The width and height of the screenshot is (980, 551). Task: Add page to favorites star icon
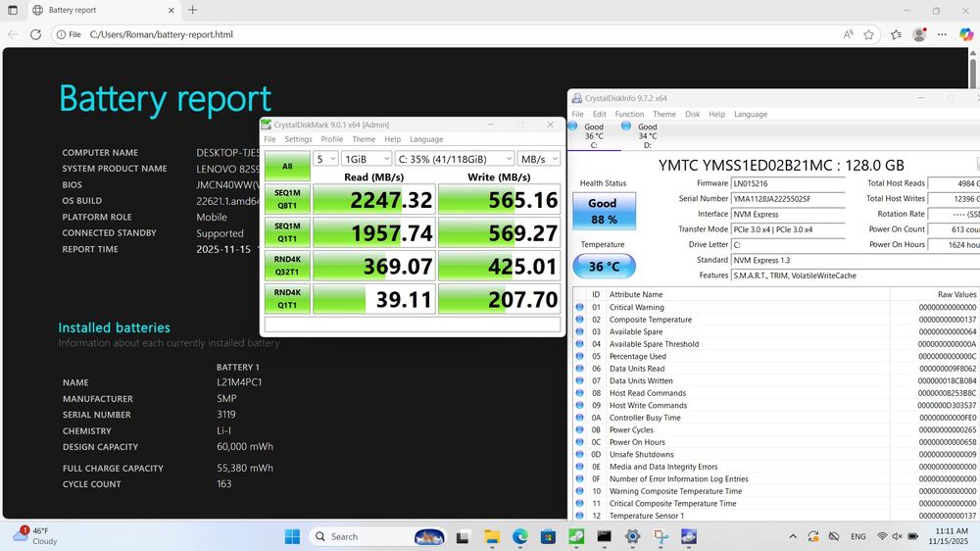(868, 34)
